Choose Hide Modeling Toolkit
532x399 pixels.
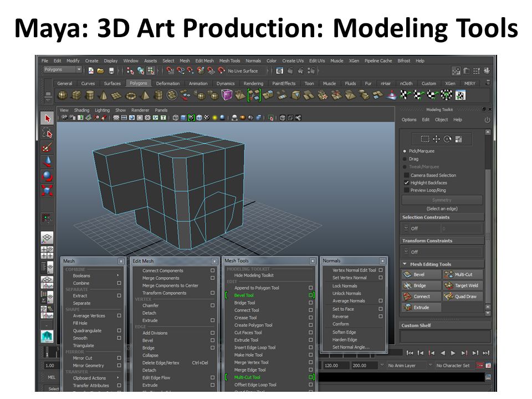(x=254, y=275)
